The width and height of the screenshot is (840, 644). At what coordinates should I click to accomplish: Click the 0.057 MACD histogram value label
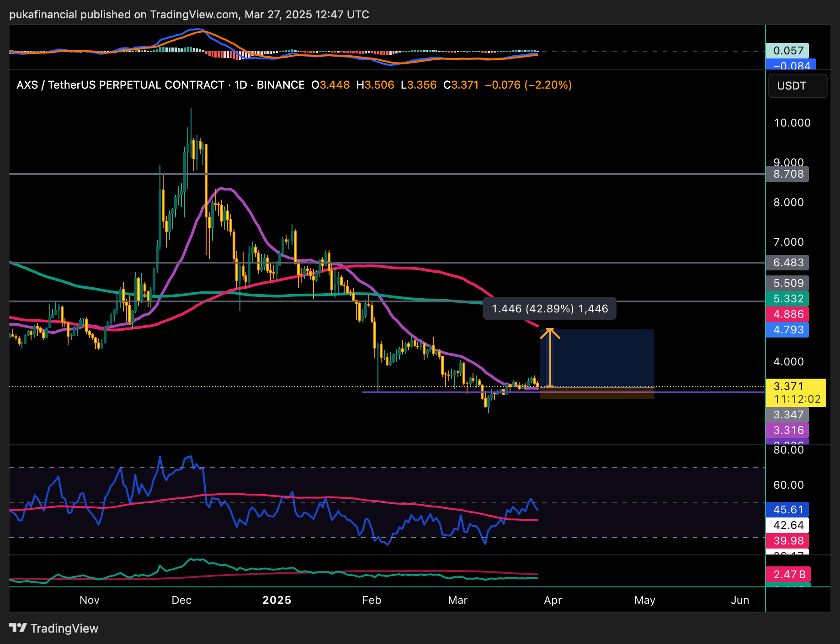787,51
